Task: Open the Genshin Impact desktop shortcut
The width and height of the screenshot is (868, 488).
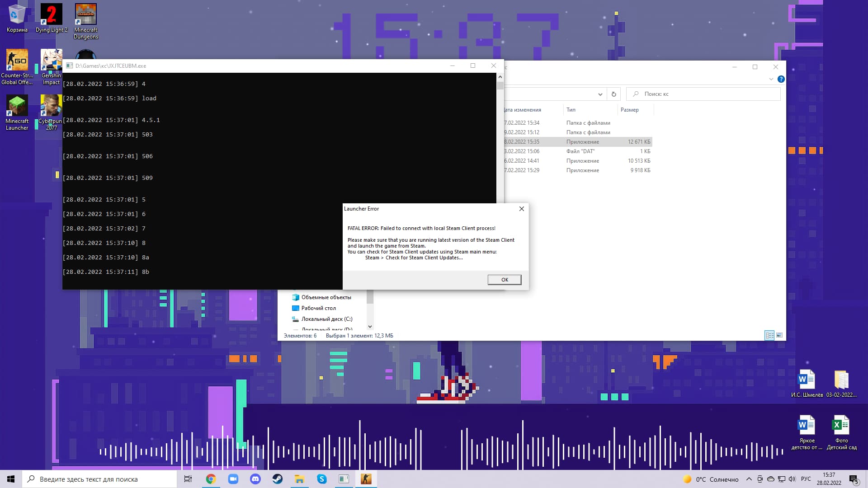Action: pos(51,67)
